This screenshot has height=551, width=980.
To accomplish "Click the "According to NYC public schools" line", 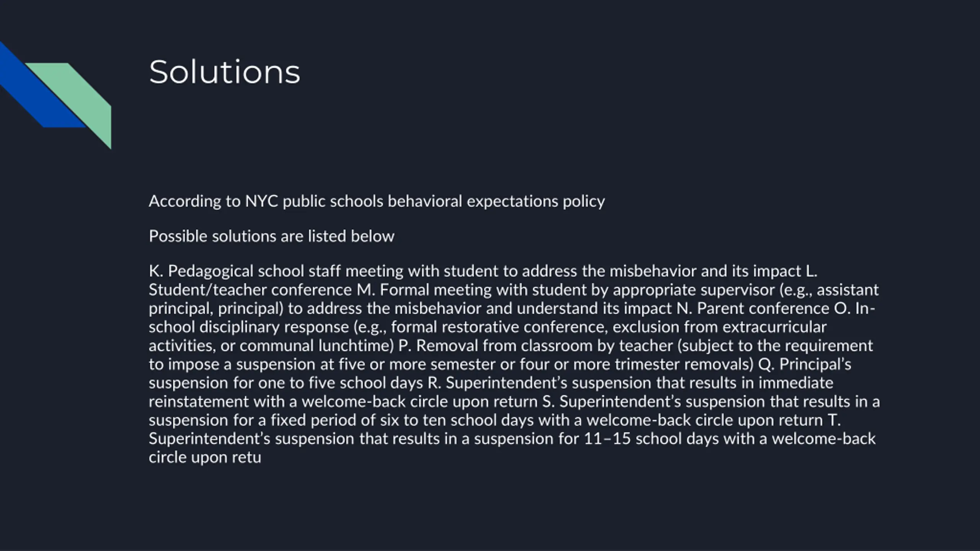I will pyautogui.click(x=377, y=201).
